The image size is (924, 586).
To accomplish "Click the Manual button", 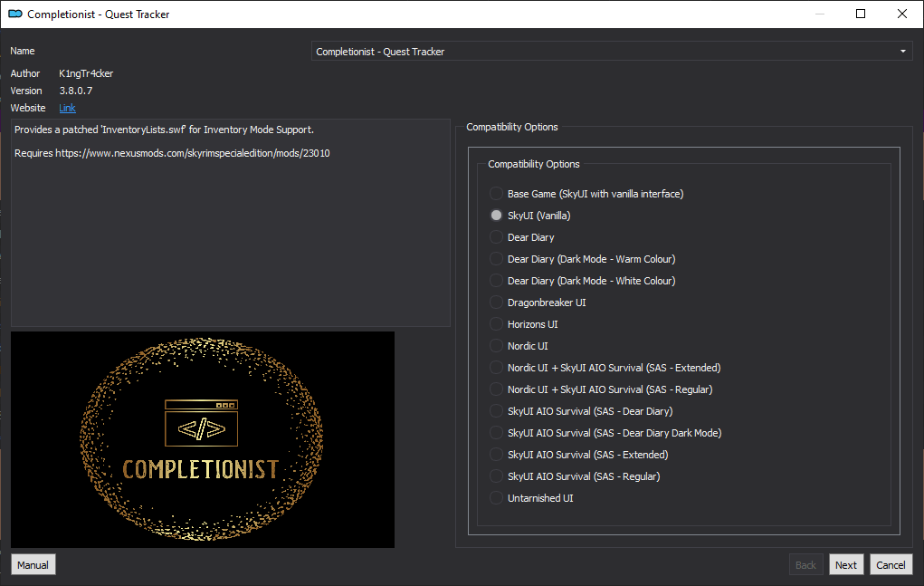I will [x=33, y=565].
